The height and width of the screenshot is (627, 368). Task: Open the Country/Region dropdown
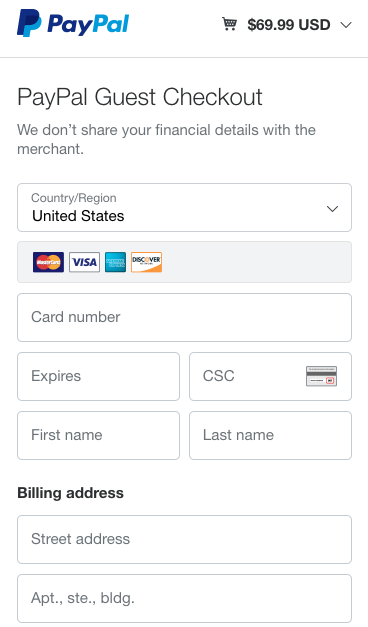pyautogui.click(x=184, y=208)
